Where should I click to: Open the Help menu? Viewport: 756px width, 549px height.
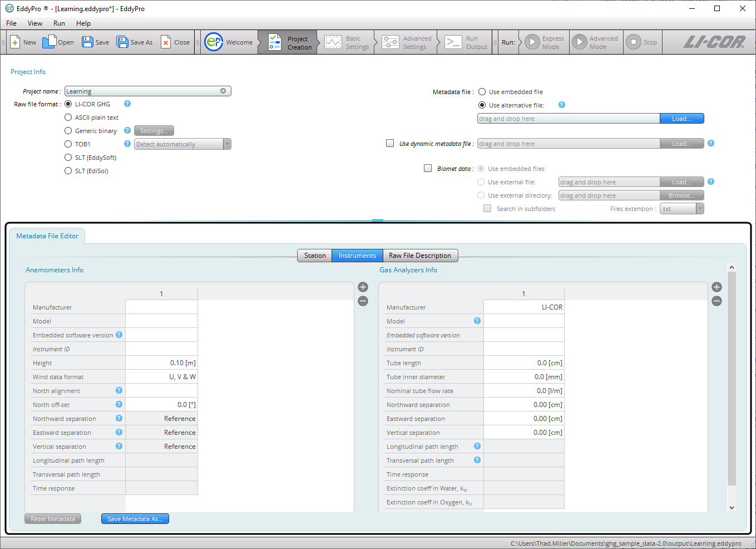pos(83,23)
